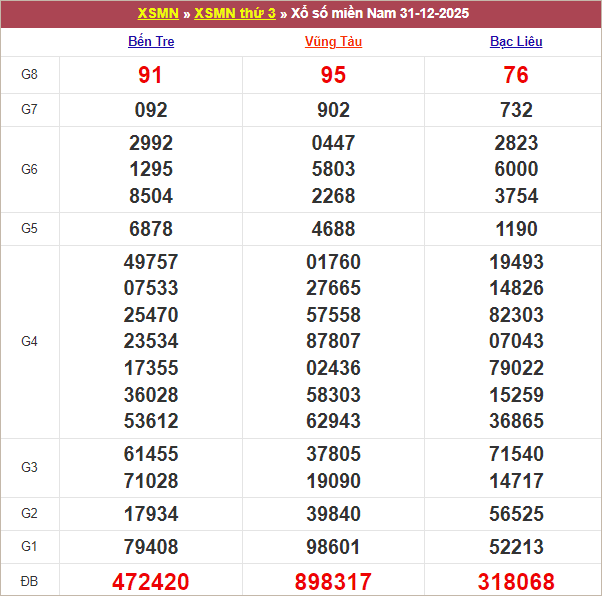Select the G3 row label
Viewport: 602px width, 596px height.
tap(29, 467)
